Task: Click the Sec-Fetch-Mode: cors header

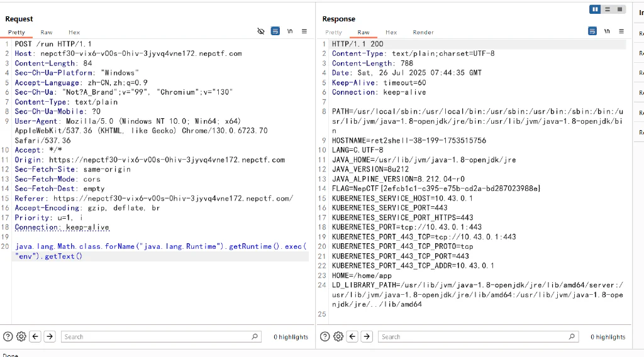Action: [x=57, y=179]
